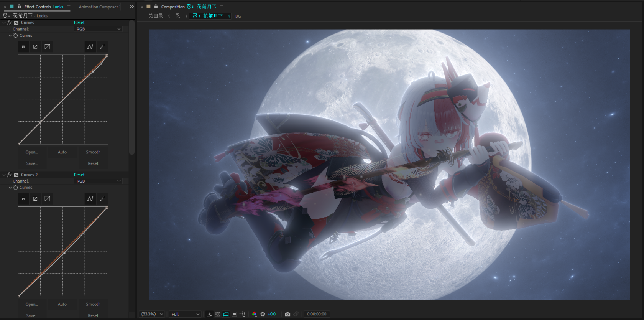Collapse Curves property under Curves 2 effect
The height and width of the screenshot is (320, 644).
(10, 188)
